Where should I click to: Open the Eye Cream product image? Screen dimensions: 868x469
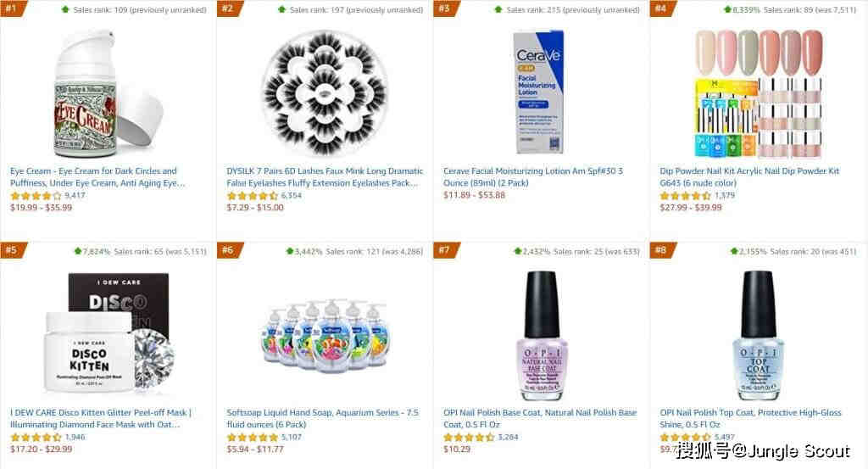coord(108,93)
